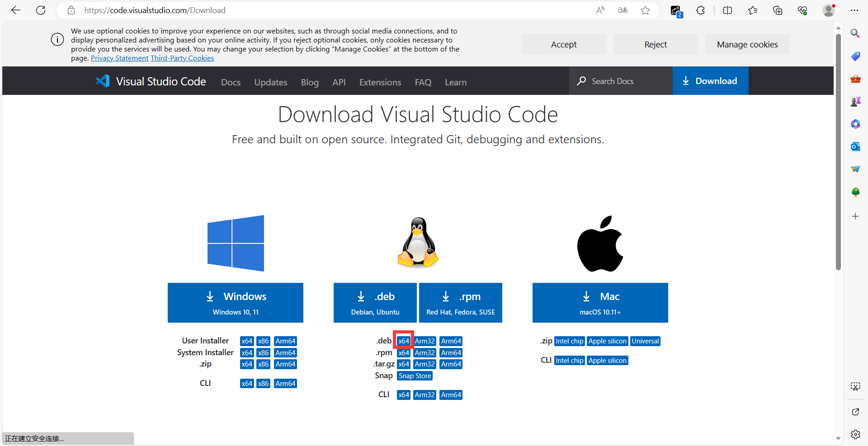
Task: Open the Blog menu item
Action: coord(310,82)
